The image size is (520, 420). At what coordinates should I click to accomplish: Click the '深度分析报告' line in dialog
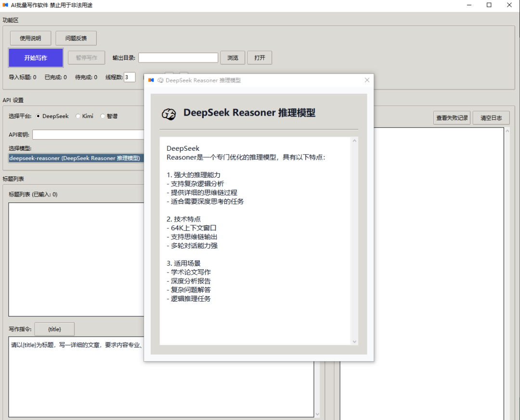(189, 281)
